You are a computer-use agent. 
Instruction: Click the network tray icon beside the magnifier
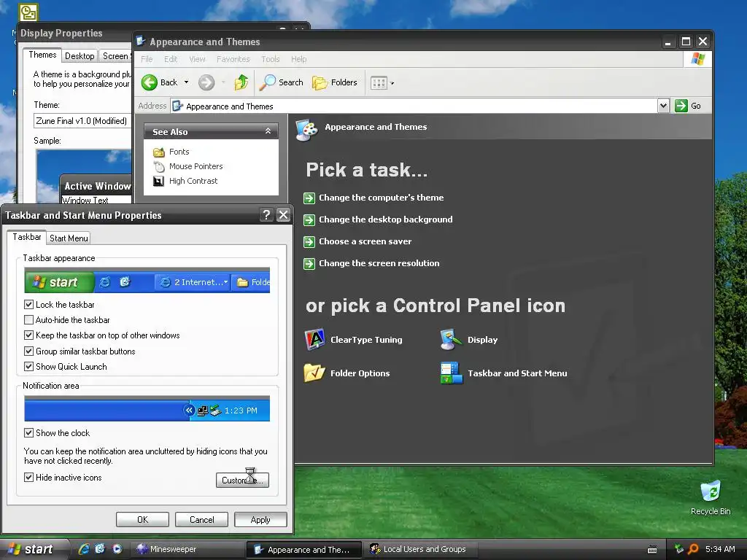679,549
